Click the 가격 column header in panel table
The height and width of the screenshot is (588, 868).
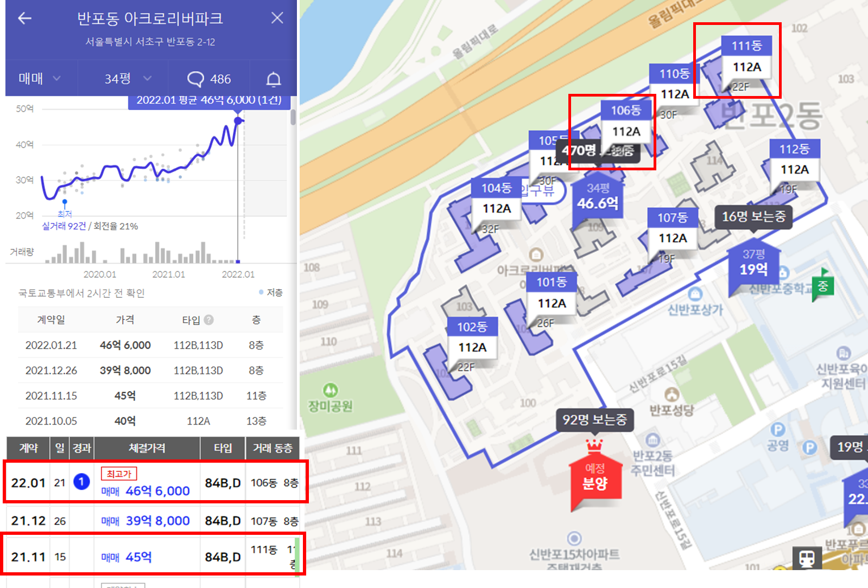(x=125, y=320)
